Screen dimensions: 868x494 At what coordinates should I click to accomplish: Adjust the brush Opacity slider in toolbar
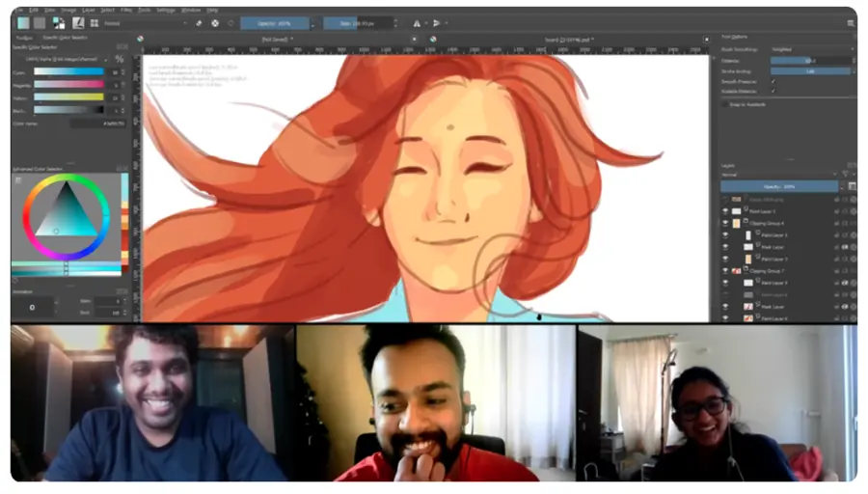tap(275, 23)
